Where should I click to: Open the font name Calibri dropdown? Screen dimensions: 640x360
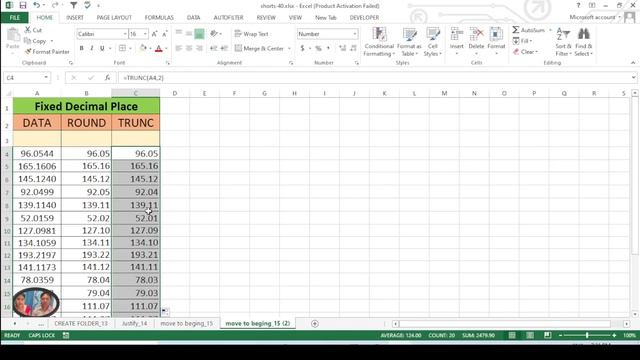125,34
